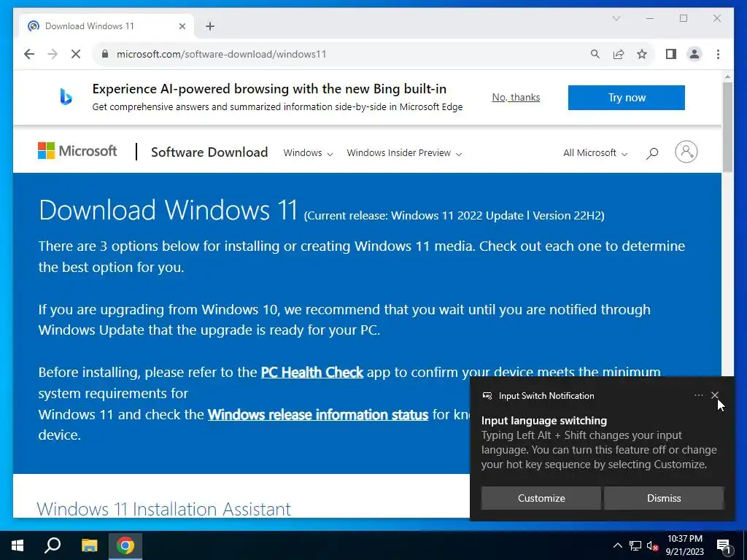
Task: Close the Download Windows 11 tab
Action: tap(182, 26)
